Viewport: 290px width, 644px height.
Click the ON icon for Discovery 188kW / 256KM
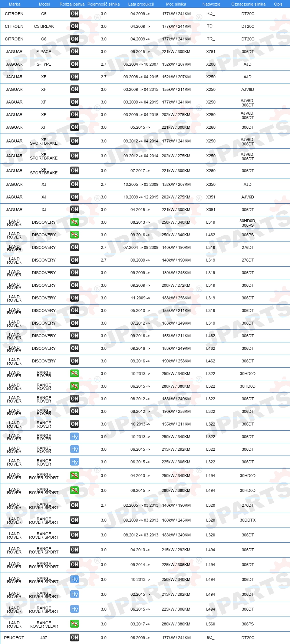pyautogui.click(x=75, y=298)
